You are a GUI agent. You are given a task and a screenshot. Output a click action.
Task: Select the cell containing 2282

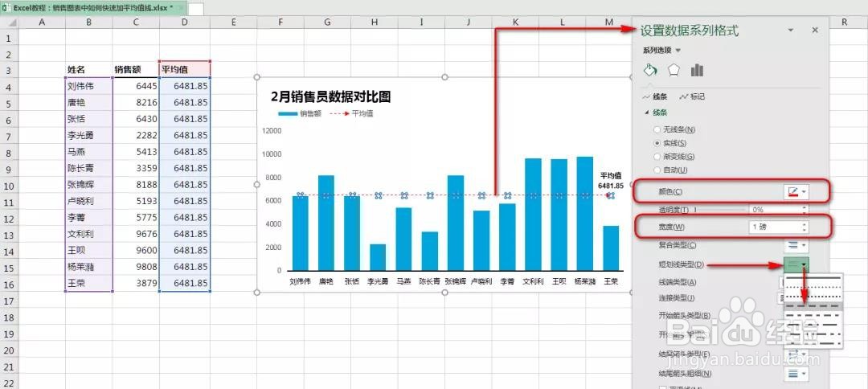coord(136,135)
